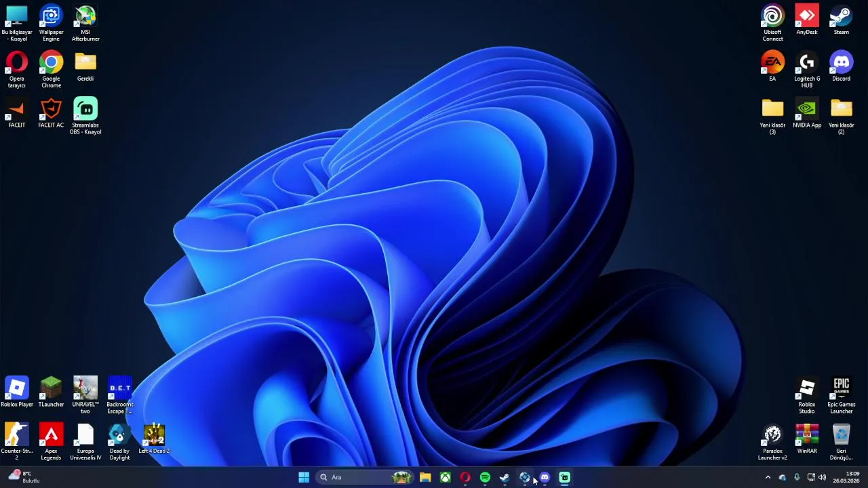Select the Streamlabs OBS shortcut icon

point(85,117)
